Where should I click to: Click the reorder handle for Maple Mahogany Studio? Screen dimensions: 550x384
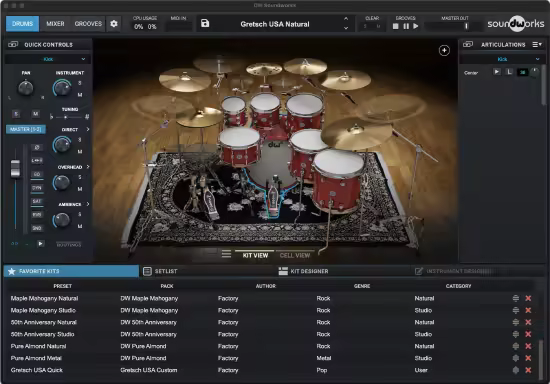(x=516, y=310)
